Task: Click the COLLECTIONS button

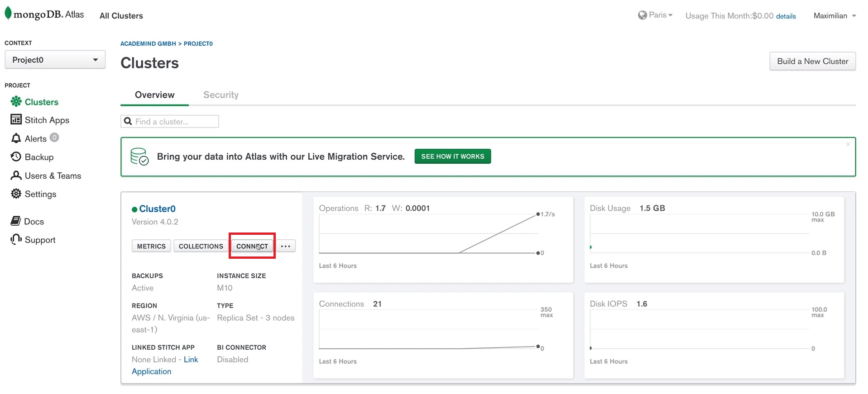Action: point(201,246)
